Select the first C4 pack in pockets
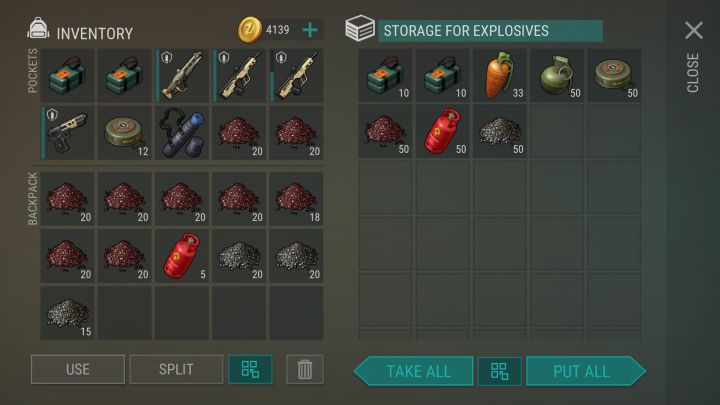720x405 pixels. (x=68, y=75)
